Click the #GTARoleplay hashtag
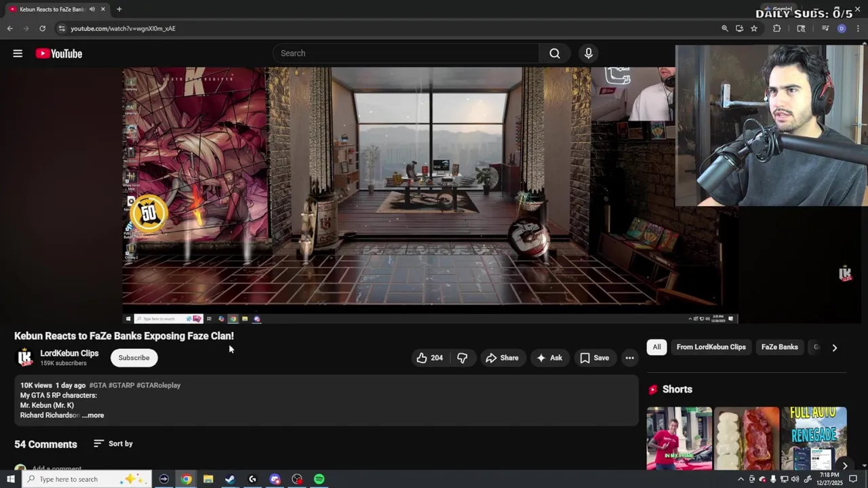Screen dimensions: 868x488 (x=158, y=385)
